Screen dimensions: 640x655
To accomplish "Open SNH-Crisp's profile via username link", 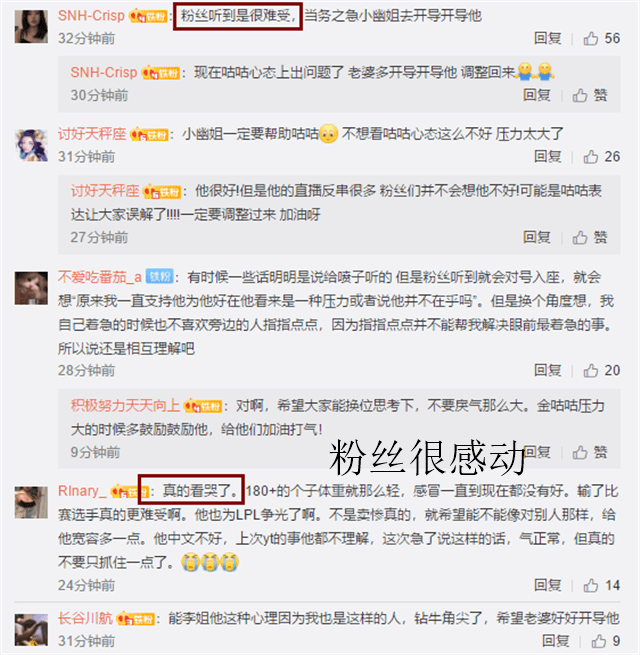I will 91,16.
